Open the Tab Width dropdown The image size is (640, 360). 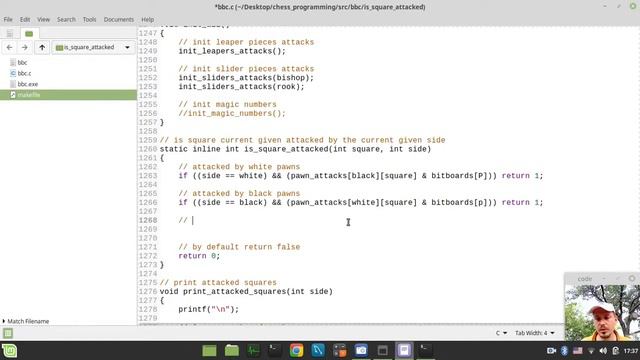pyautogui.click(x=534, y=333)
